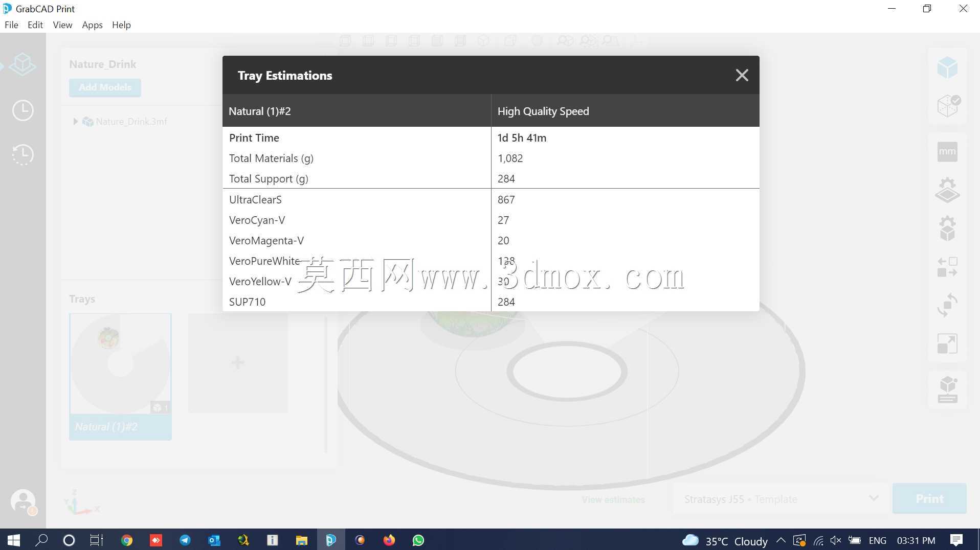This screenshot has width=980, height=550.
Task: Select the solid cube model view icon
Action: (947, 67)
